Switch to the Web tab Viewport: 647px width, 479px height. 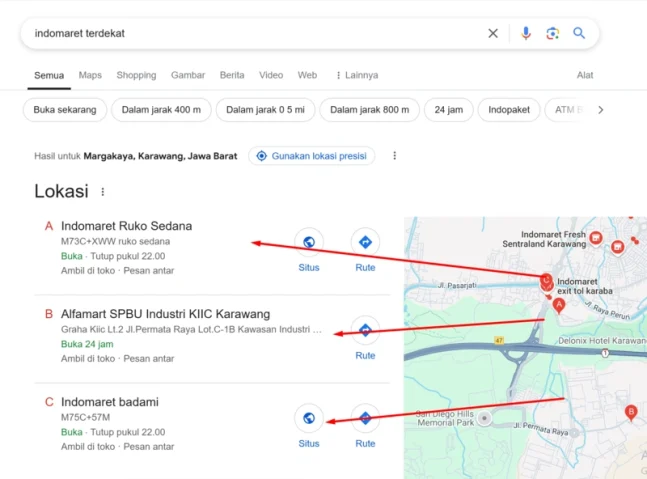click(307, 75)
